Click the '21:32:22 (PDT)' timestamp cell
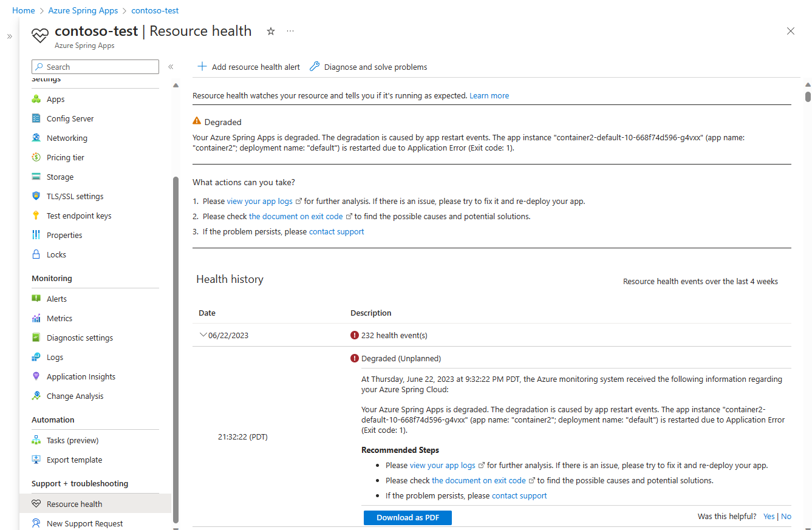 tap(243, 437)
